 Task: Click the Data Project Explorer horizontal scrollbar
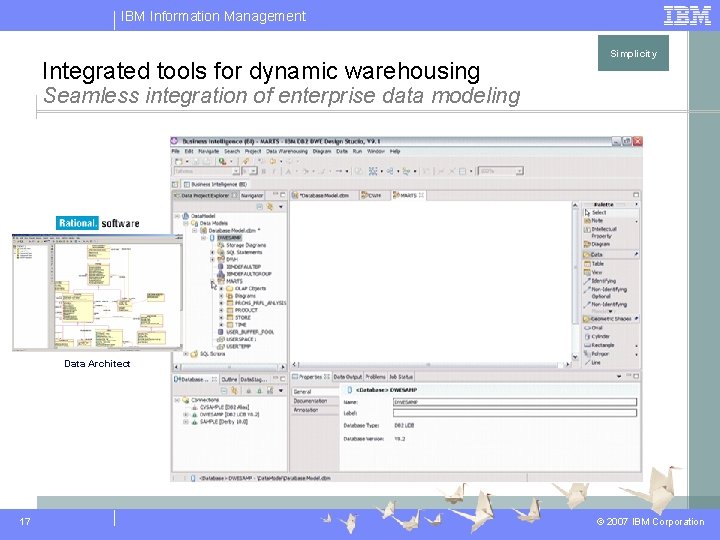coord(230,367)
